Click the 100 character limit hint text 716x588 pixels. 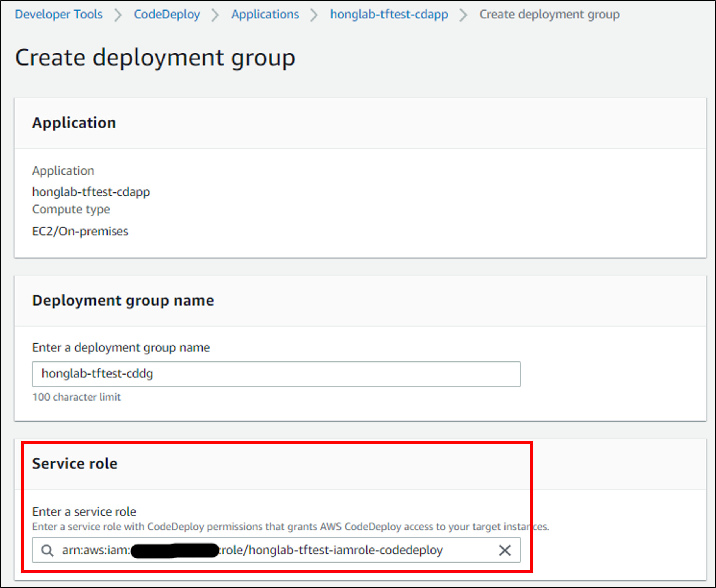click(x=76, y=397)
